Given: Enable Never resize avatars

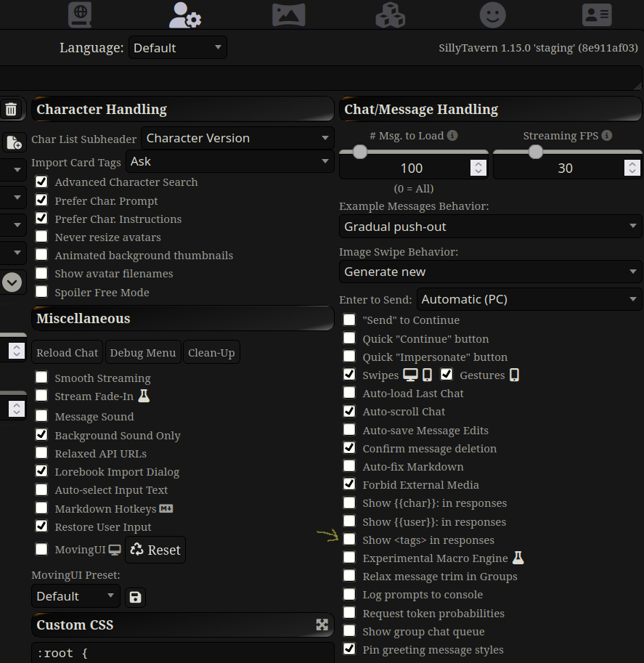Looking at the screenshot, I should [41, 236].
